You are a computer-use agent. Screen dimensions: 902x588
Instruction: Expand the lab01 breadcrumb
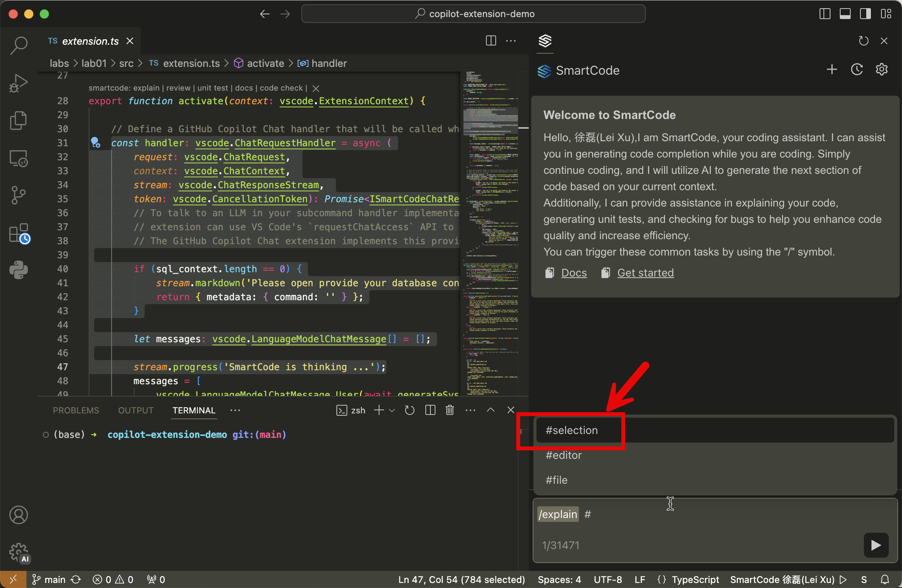94,63
